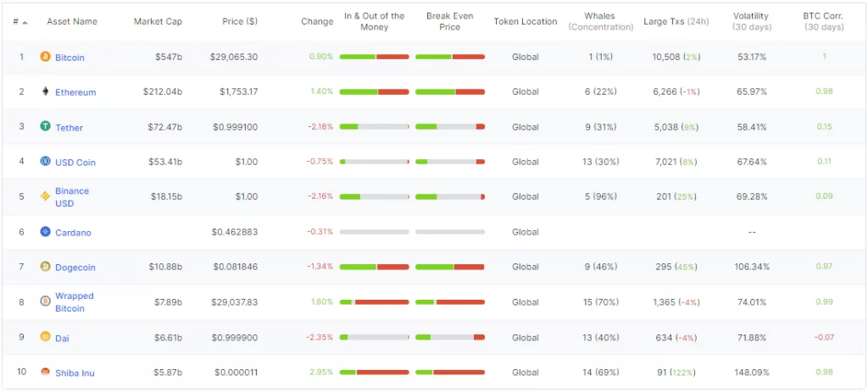Open the Binance USD asset link

click(72, 197)
